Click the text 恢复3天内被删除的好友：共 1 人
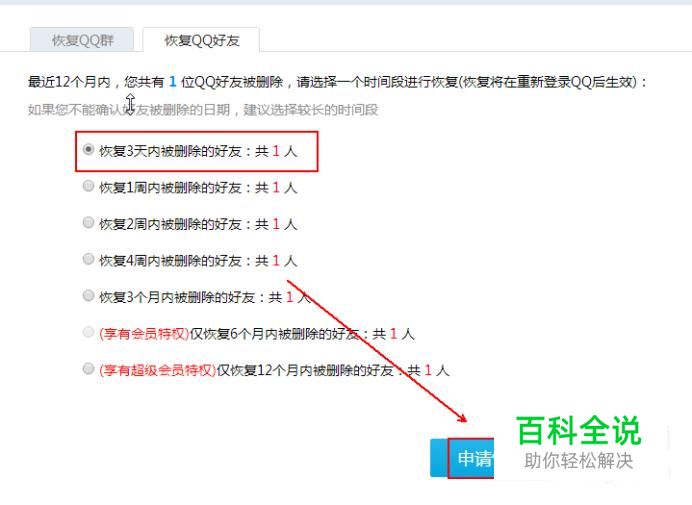The image size is (692, 505). tap(198, 151)
